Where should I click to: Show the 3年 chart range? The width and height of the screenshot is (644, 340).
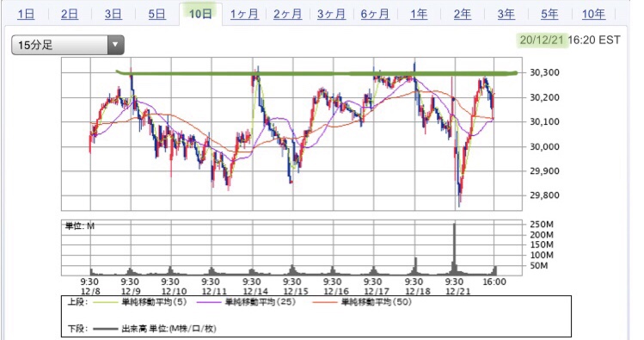pos(506,15)
